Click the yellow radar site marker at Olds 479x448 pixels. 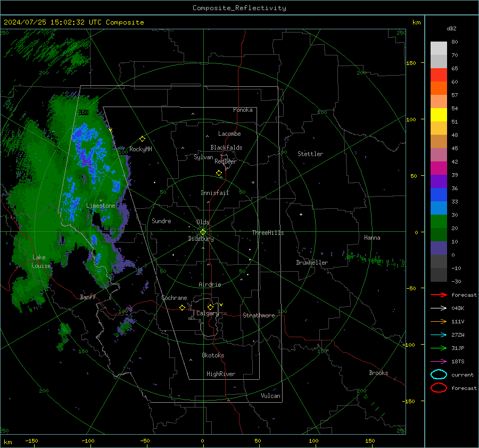tap(203, 232)
